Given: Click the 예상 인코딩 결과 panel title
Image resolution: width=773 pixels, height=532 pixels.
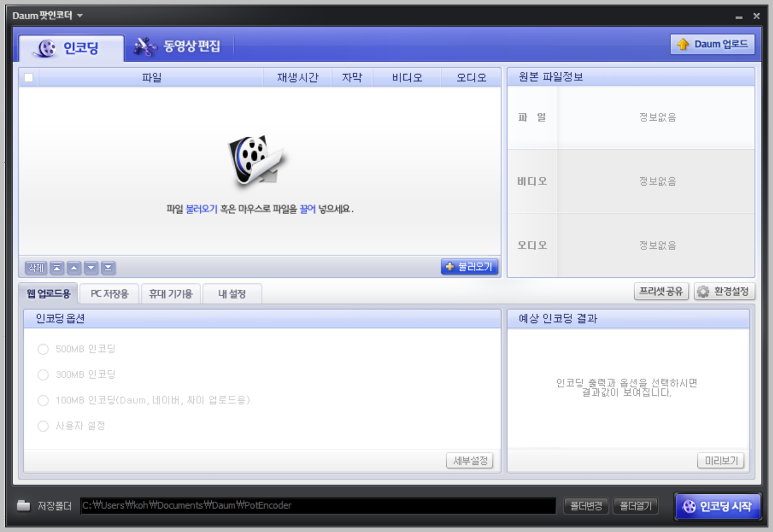Looking at the screenshot, I should pyautogui.click(x=558, y=318).
